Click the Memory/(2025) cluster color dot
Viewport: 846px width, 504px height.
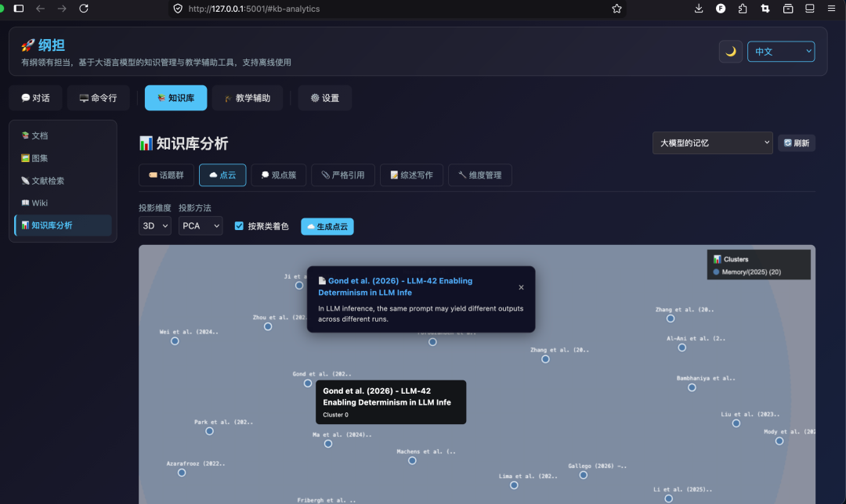(x=716, y=272)
